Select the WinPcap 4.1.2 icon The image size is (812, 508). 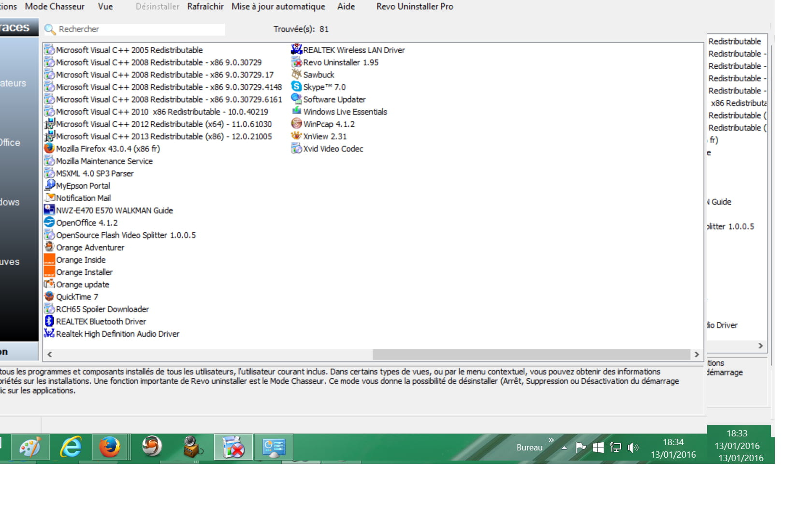pyautogui.click(x=296, y=123)
